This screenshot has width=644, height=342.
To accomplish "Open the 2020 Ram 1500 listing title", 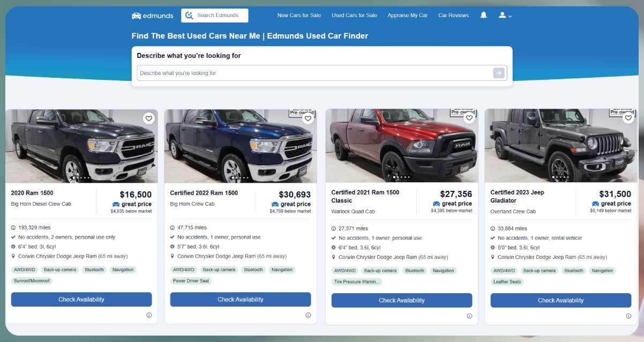I will (x=32, y=193).
